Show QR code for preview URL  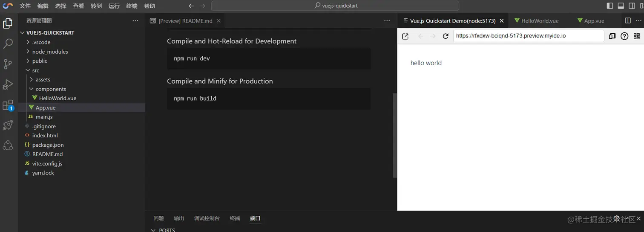(637, 36)
